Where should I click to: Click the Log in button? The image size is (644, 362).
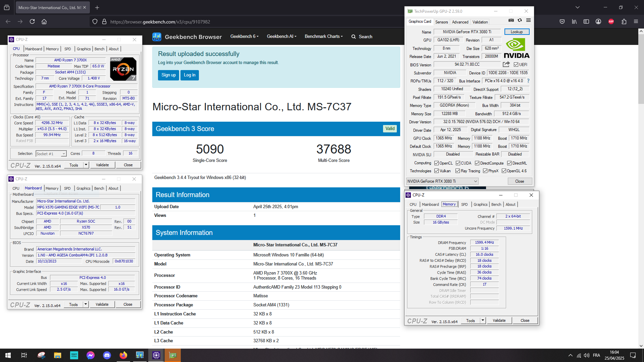[190, 75]
